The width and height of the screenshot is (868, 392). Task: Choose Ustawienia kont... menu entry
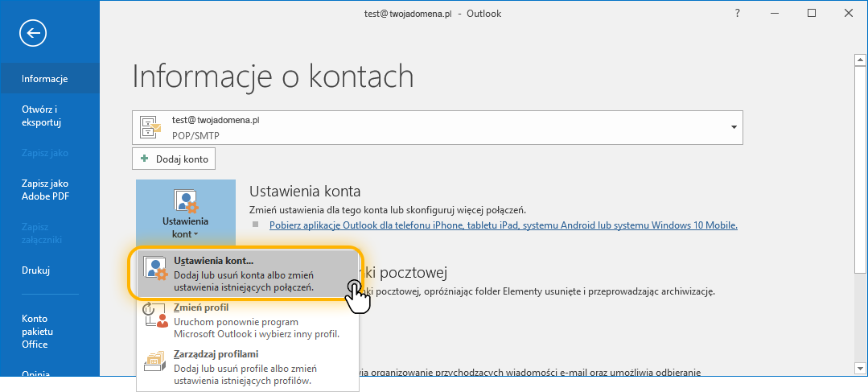pos(248,274)
